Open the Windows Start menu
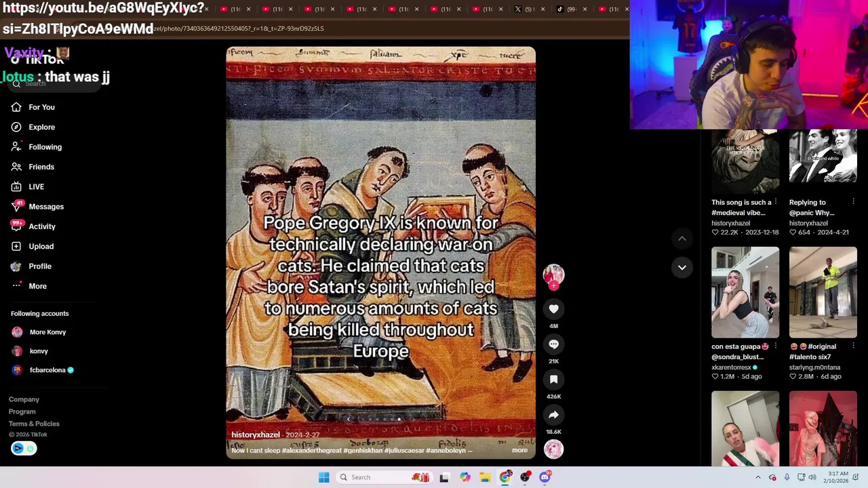The image size is (868, 488). [323, 477]
